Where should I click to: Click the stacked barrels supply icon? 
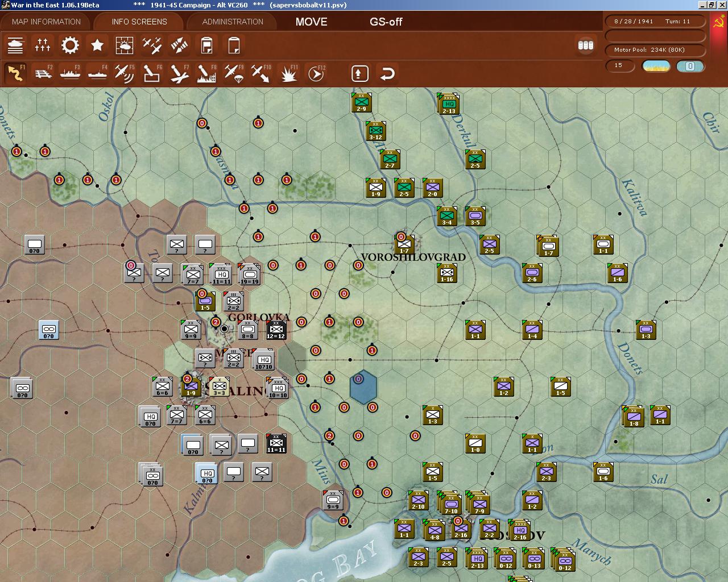point(585,45)
